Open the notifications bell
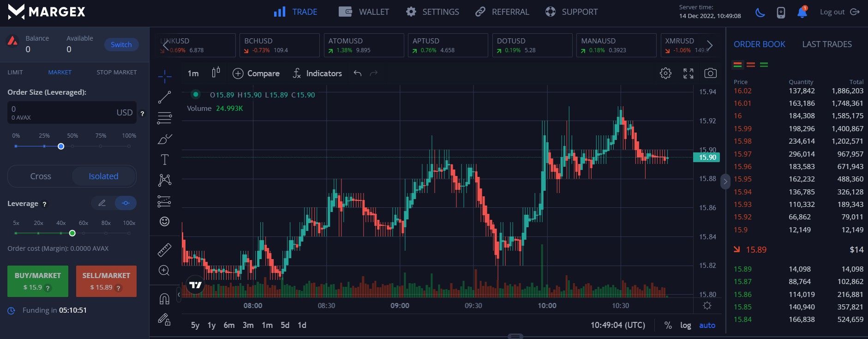 (802, 12)
